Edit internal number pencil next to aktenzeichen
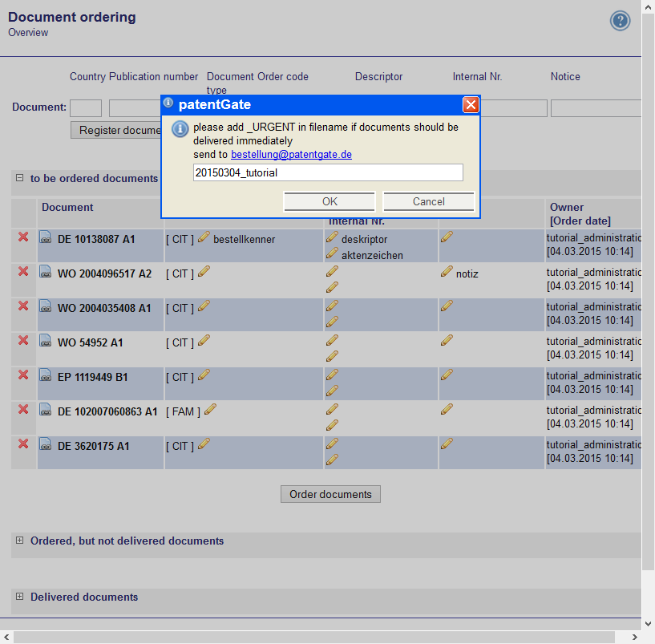Screen dimensions: 655x644 (332, 253)
